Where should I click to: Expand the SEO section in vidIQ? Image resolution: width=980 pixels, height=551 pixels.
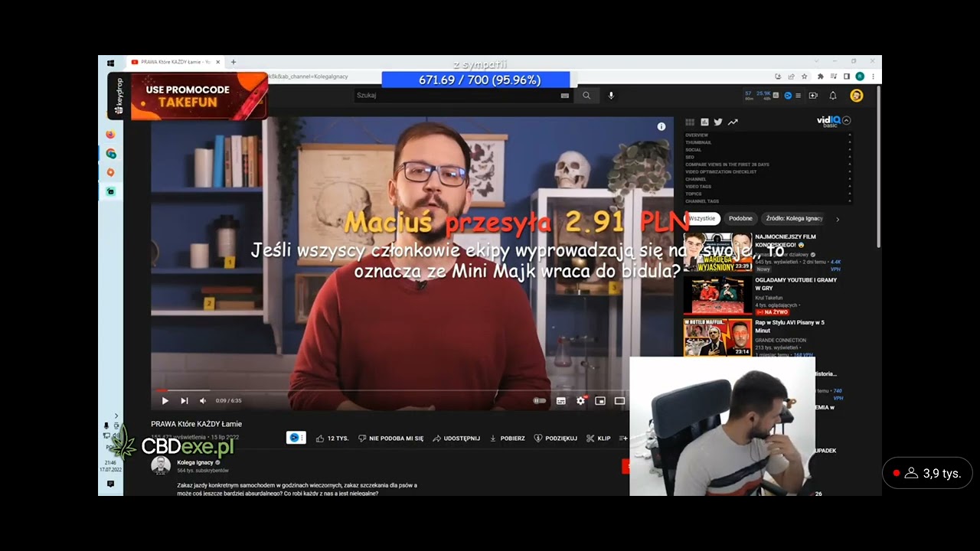tap(769, 157)
